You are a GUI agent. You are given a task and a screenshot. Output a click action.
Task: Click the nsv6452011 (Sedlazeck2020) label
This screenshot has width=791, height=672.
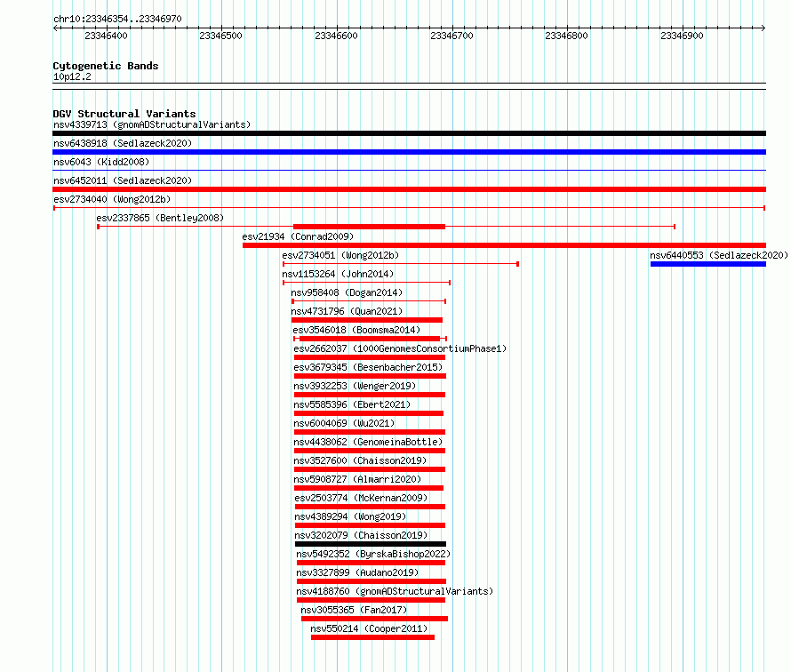(123, 180)
